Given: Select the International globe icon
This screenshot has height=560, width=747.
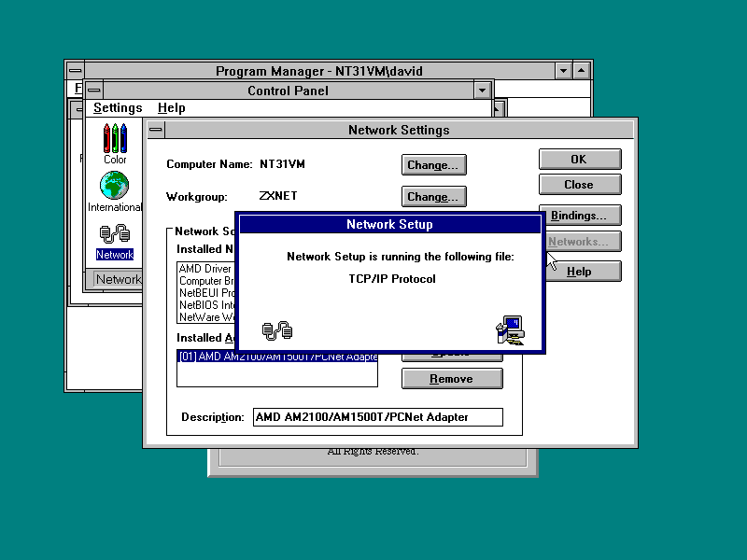Looking at the screenshot, I should 115,187.
